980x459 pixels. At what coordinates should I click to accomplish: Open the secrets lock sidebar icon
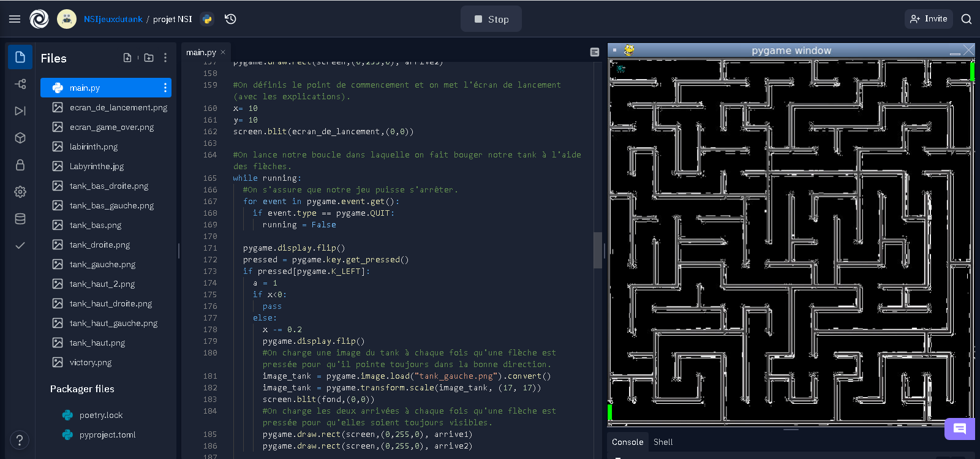pyautogui.click(x=20, y=165)
